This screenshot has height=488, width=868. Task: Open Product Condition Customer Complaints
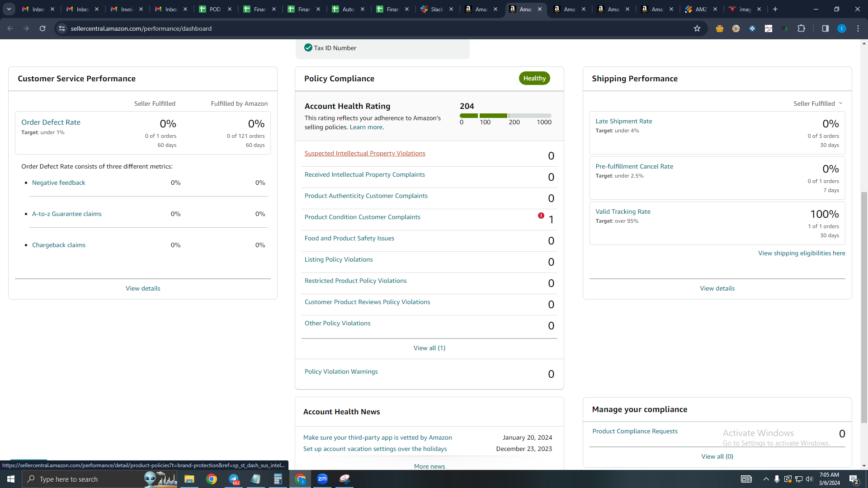coord(363,217)
